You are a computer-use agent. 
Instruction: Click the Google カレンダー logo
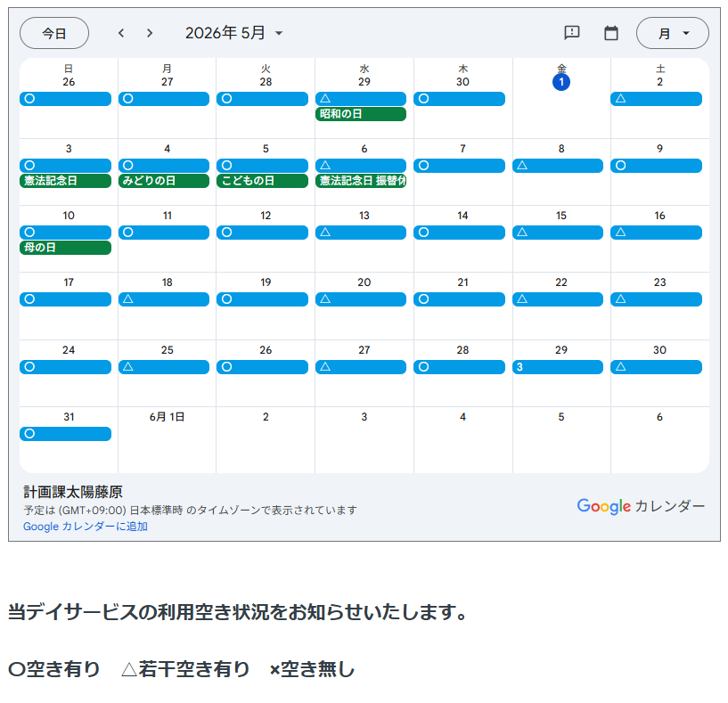(641, 506)
